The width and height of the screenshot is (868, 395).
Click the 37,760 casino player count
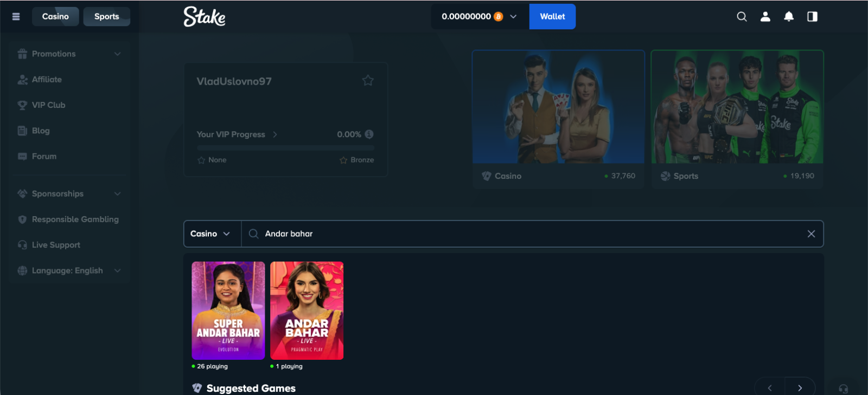point(623,176)
